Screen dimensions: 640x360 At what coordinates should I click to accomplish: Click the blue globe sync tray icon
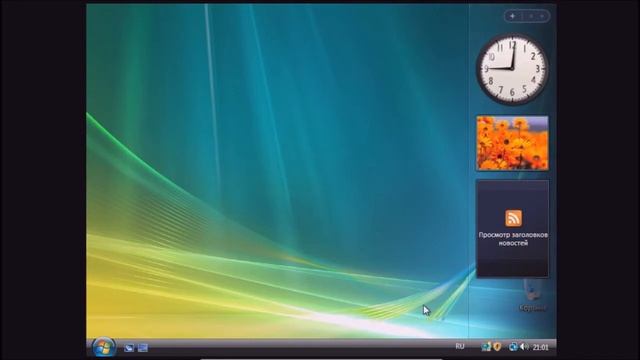[x=513, y=347]
